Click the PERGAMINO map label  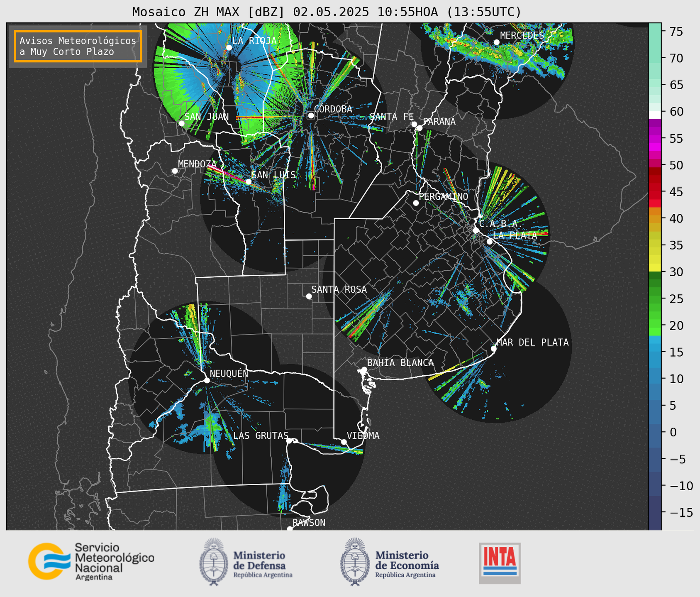[444, 196]
